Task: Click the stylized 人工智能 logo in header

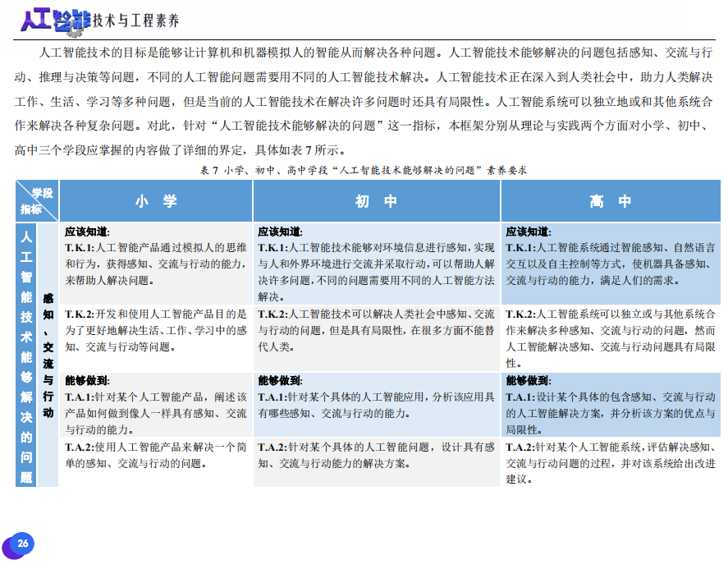Action: (55, 20)
